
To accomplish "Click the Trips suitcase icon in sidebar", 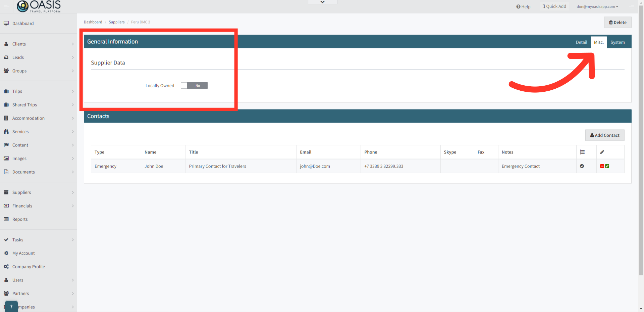I will click(x=6, y=91).
